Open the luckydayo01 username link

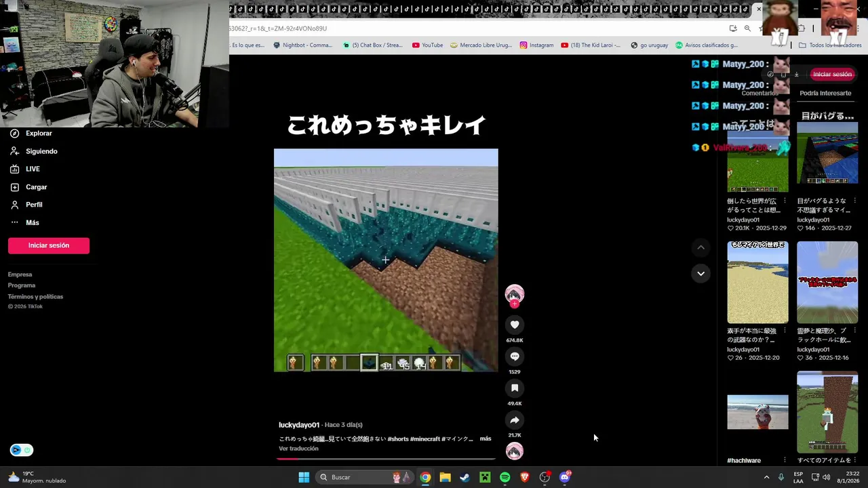click(298, 425)
